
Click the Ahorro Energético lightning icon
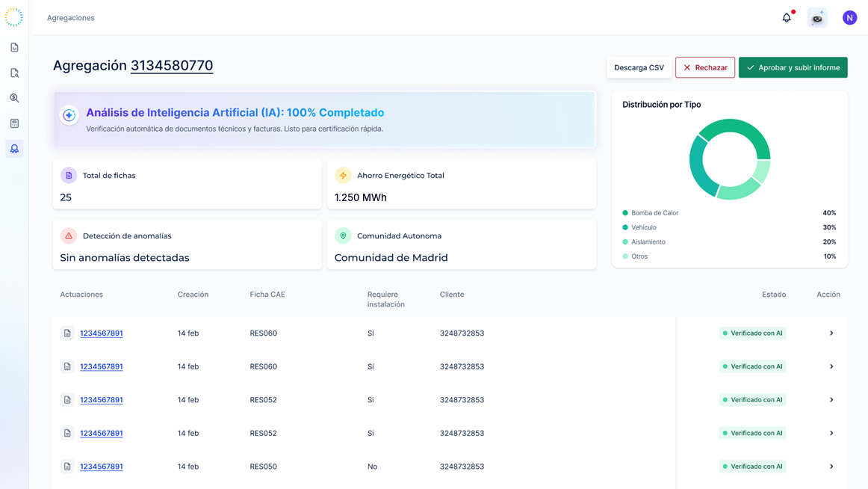click(x=343, y=176)
